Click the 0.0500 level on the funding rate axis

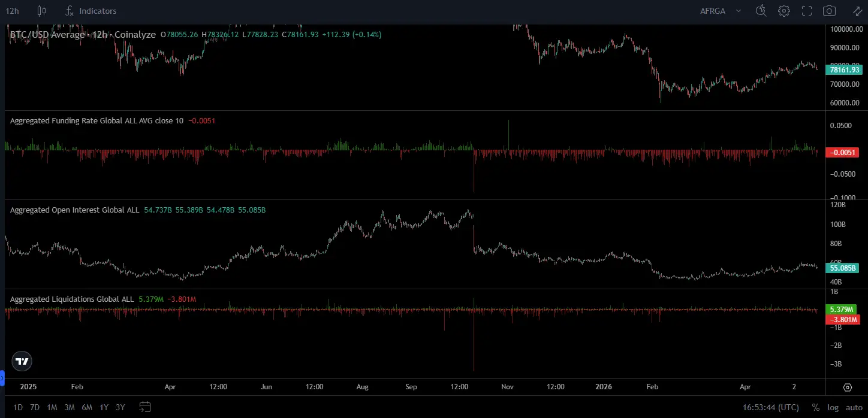[x=841, y=126]
